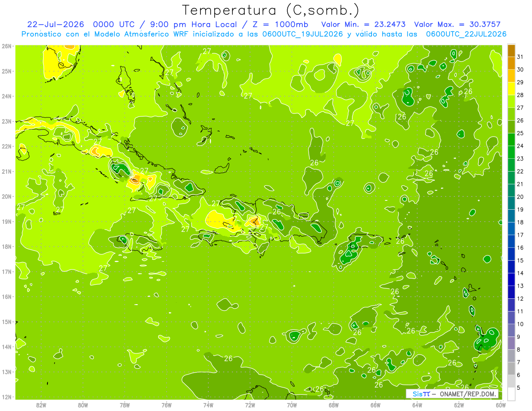Viewport: 532px width, 411px height.
Task: Click the color bar value label '5'
Action: [519, 388]
